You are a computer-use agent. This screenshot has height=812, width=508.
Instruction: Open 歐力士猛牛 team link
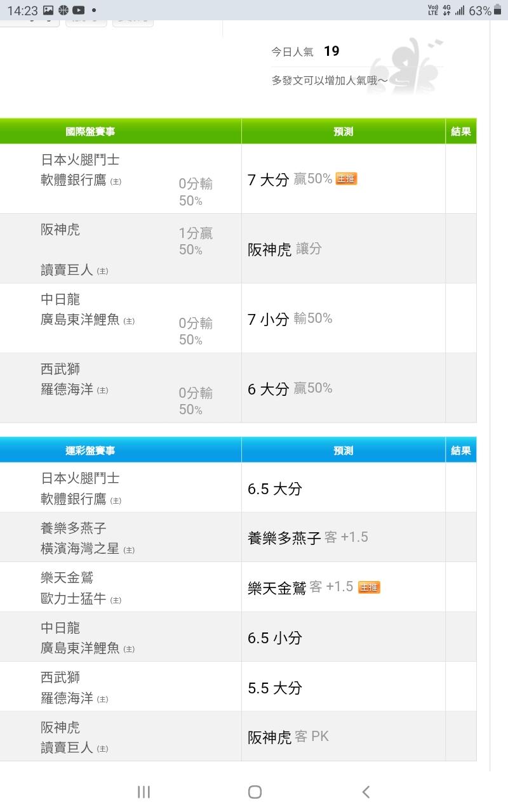[74, 598]
